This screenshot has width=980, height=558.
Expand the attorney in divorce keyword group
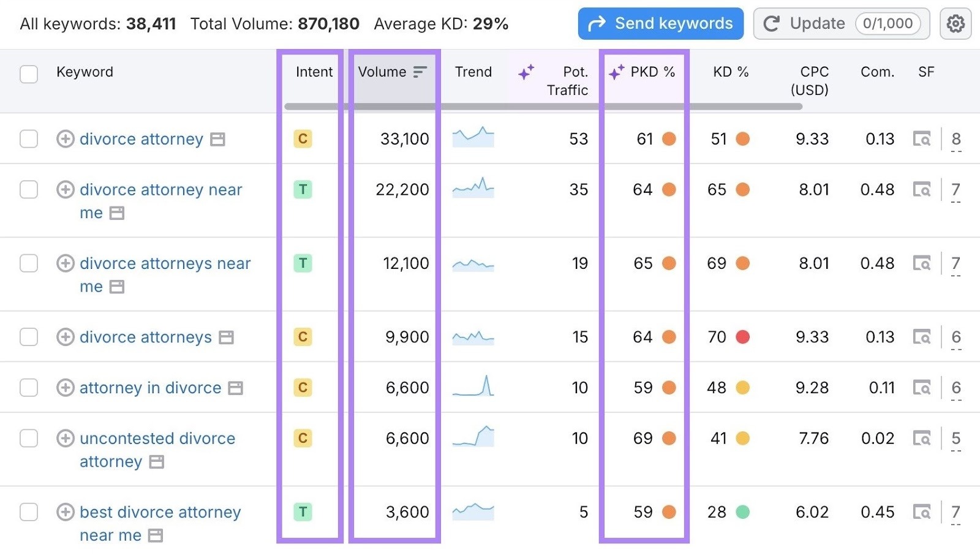click(x=65, y=388)
